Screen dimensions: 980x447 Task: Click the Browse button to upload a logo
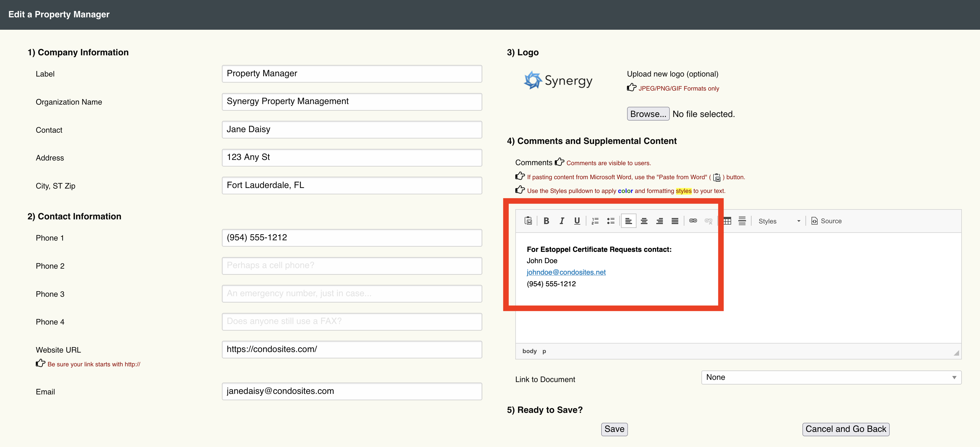click(x=648, y=114)
